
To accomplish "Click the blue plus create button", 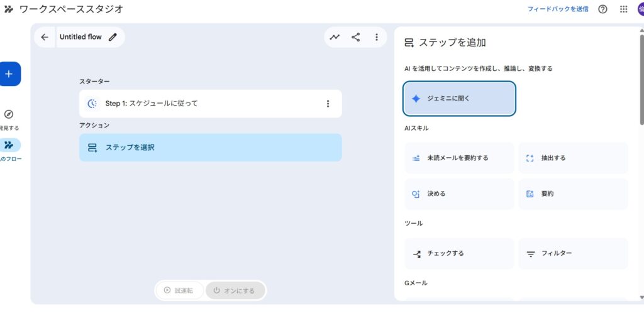I will (x=9, y=74).
